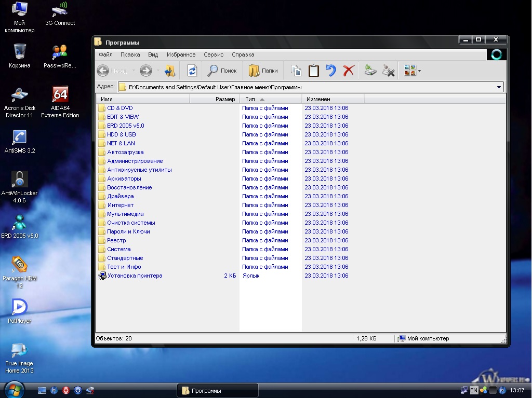Select the Антивирусные утилиты folder
Image resolution: width=532 pixels, height=398 pixels.
(139, 170)
